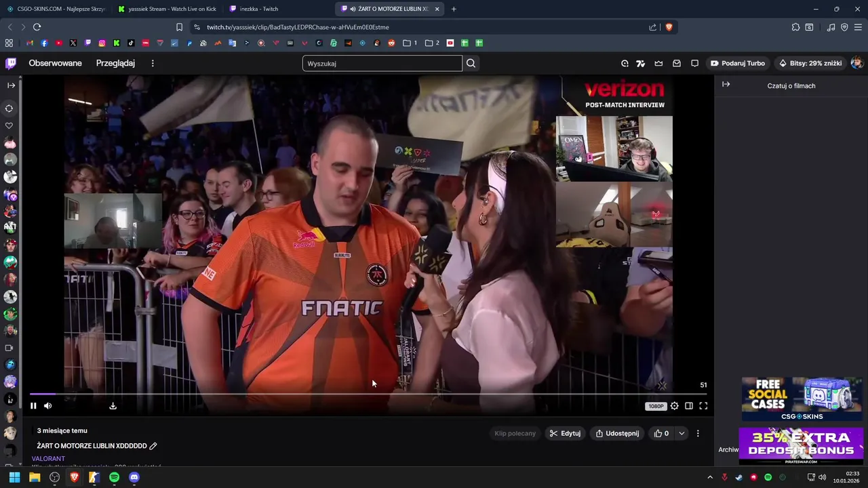Click Udostępnij share button
Screen dimensions: 868x488
click(x=617, y=434)
